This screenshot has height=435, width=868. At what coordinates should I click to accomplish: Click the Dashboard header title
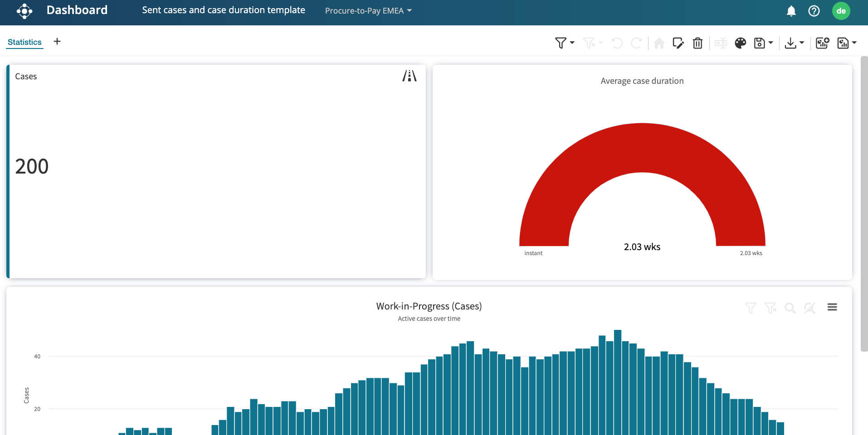[x=77, y=10]
